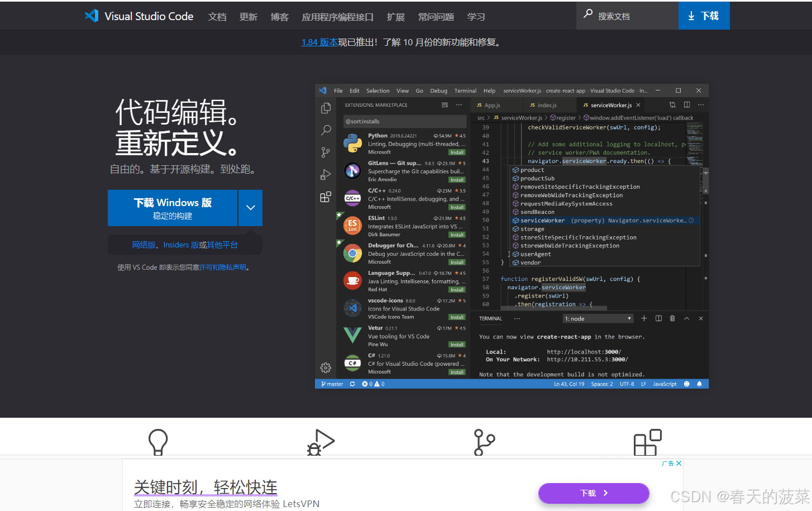Click the GitLens extension icon
The width and height of the screenshot is (812, 511).
(352, 171)
